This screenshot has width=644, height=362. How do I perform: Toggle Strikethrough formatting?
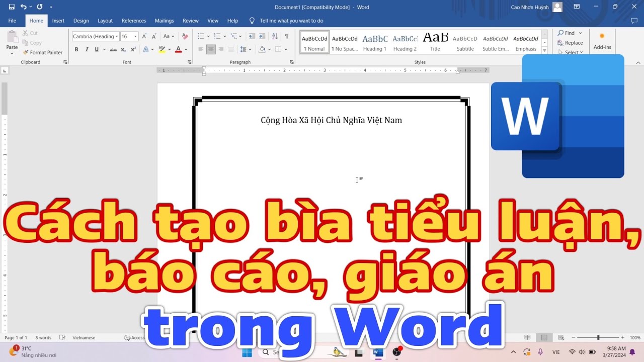point(113,49)
